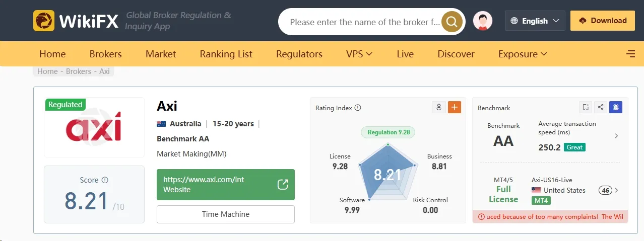Click the orange plus icon in Rating Index
Image resolution: width=644 pixels, height=241 pixels.
coord(455,107)
